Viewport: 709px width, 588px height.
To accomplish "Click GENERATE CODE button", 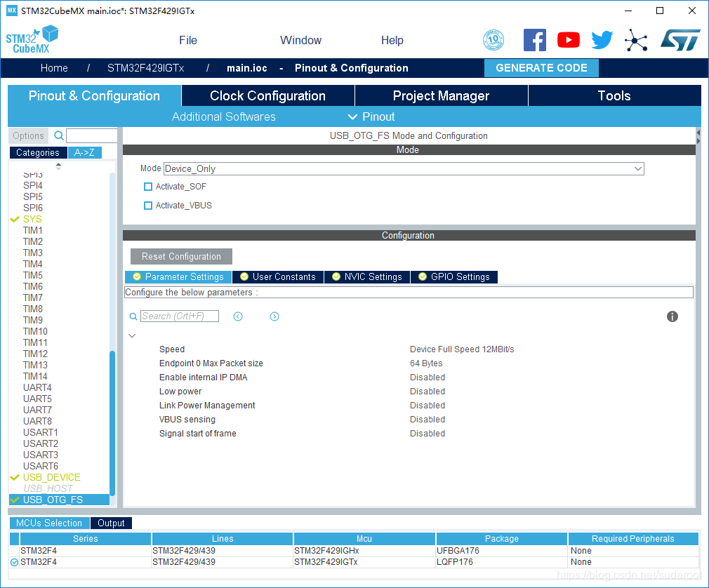I will click(x=541, y=68).
